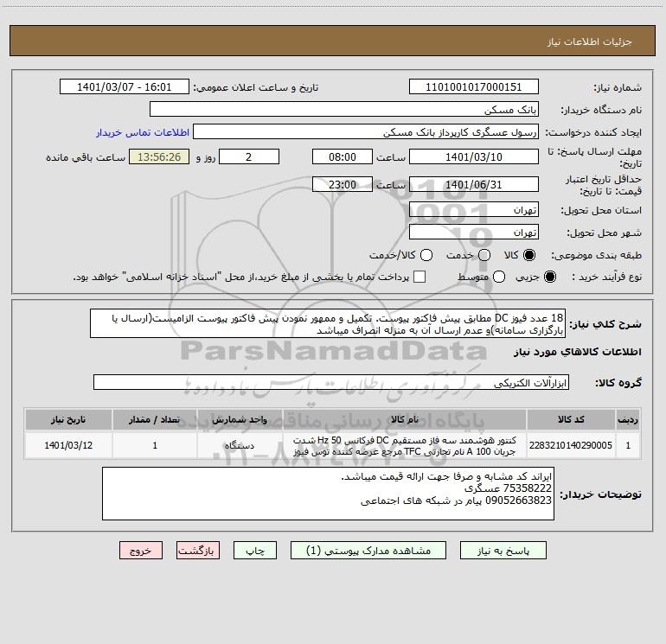Click the گروه کالا field ابزارآلات الکتریکی
This screenshot has width=666, height=644.
pyautogui.click(x=331, y=382)
